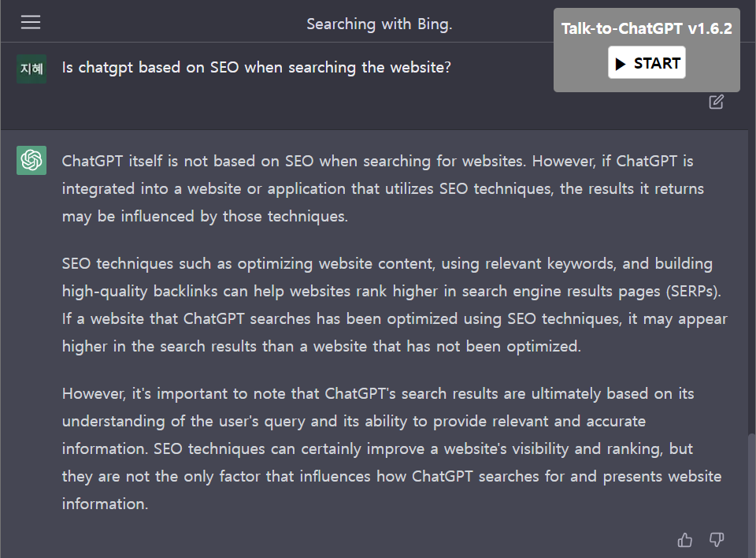The image size is (756, 558).
Task: Click the green ChatGPT logo avatar
Action: coord(31,160)
